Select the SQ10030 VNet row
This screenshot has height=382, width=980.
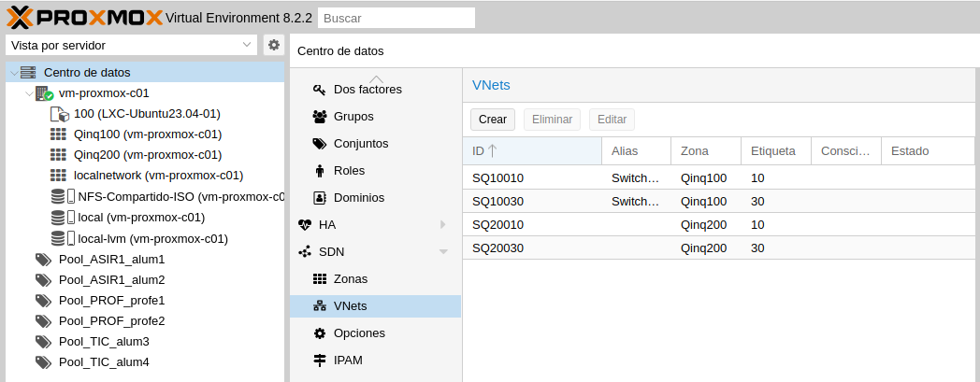719,202
